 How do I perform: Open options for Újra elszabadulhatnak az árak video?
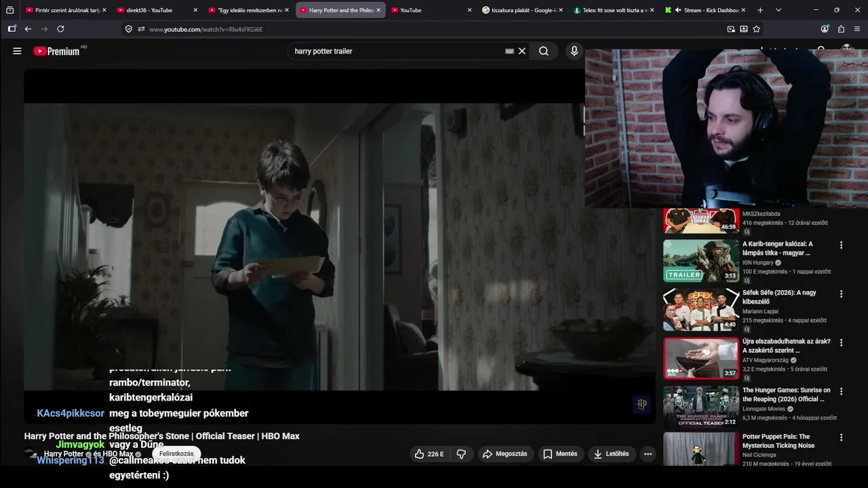(841, 343)
